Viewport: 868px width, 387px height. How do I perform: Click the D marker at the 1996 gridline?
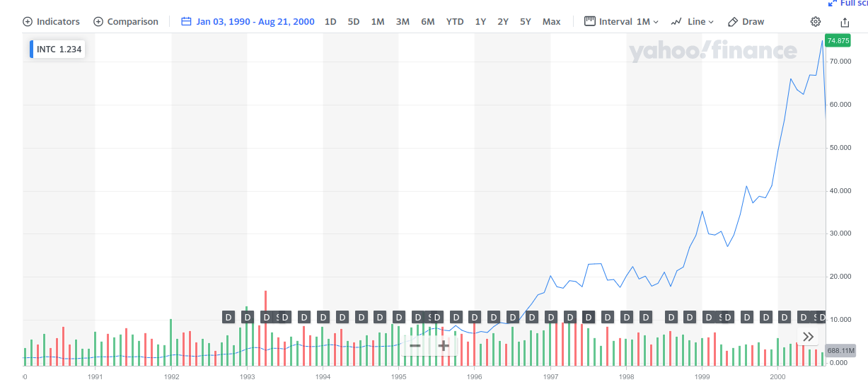coord(475,317)
